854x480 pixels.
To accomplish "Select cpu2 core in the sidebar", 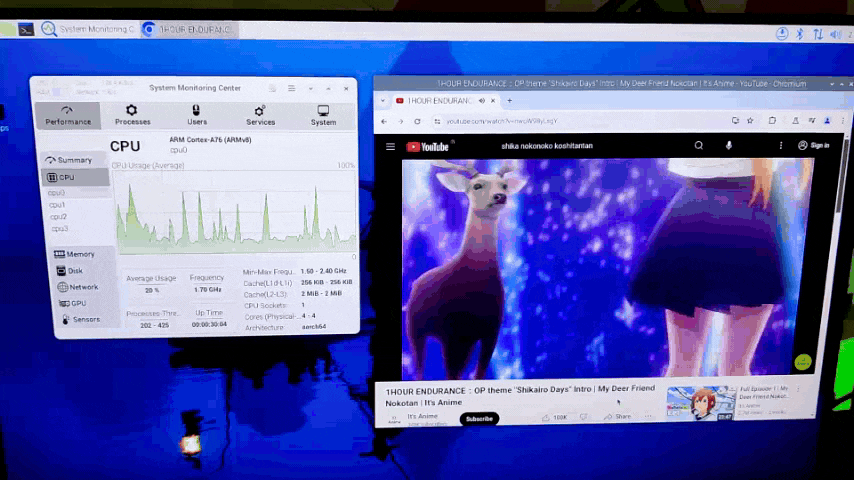I will pyautogui.click(x=58, y=217).
